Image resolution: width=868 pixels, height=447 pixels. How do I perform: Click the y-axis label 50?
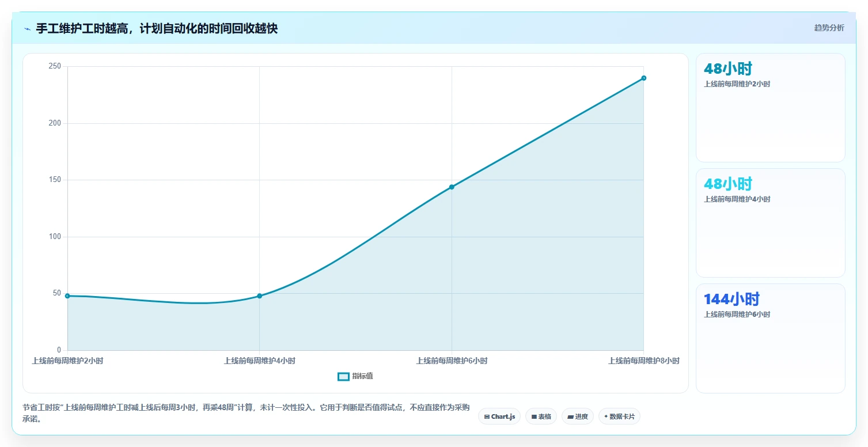pyautogui.click(x=57, y=293)
